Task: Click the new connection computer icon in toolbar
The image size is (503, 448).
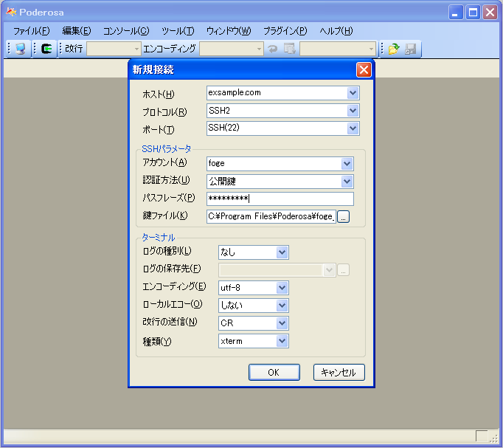Action: (20, 49)
